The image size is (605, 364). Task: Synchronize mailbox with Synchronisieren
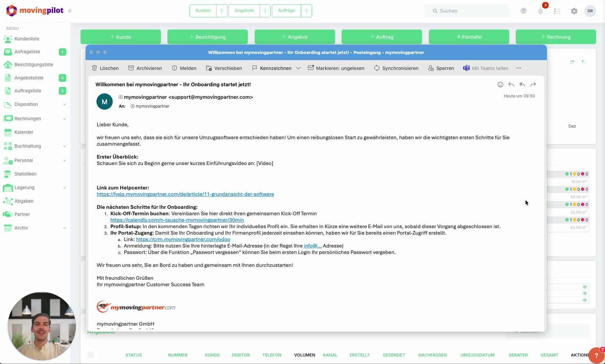pyautogui.click(x=396, y=68)
